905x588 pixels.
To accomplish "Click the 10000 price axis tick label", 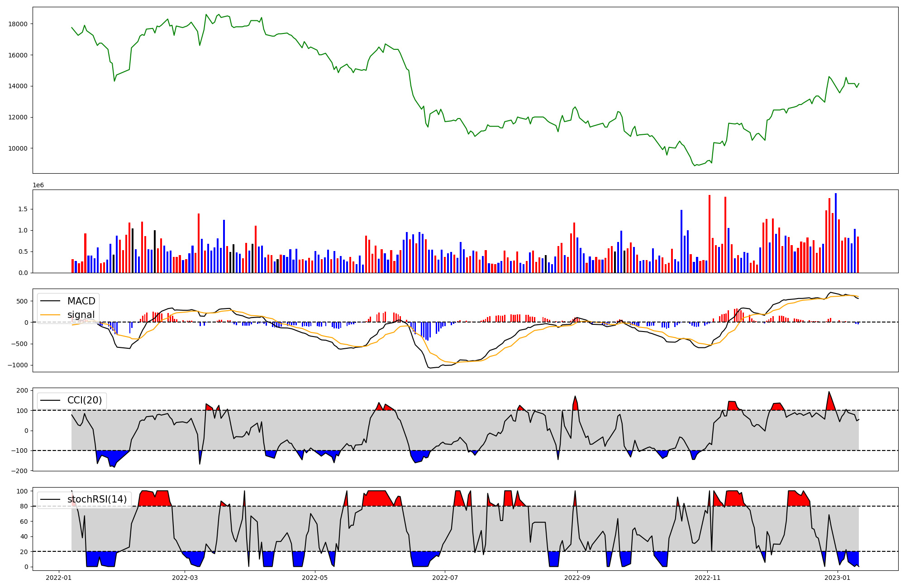I will pos(18,148).
